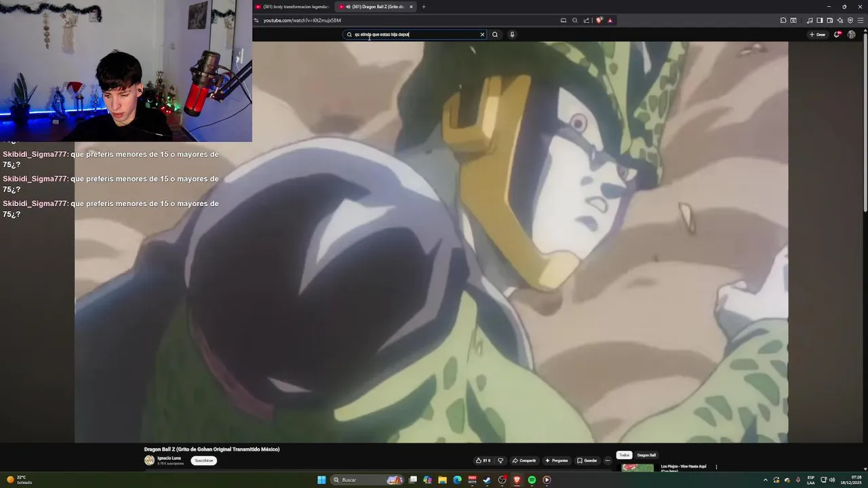Open the browser hamburger main menu
This screenshot has width=868, height=488.
click(861, 20)
